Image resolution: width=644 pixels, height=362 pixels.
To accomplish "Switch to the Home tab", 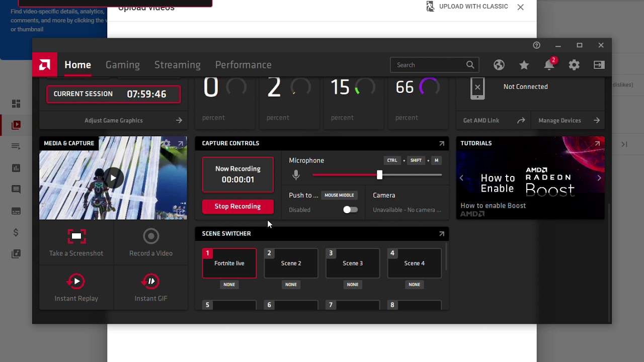I will (77, 65).
